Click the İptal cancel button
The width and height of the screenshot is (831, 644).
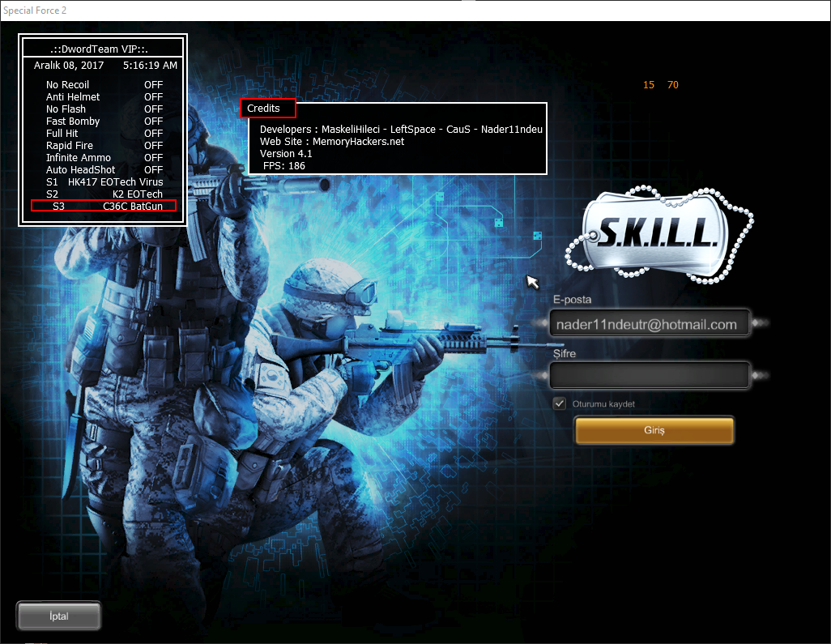click(x=59, y=616)
